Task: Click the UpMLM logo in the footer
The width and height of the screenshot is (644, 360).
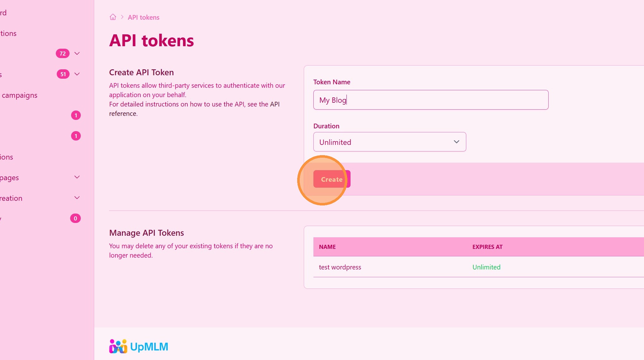Action: coord(139,346)
